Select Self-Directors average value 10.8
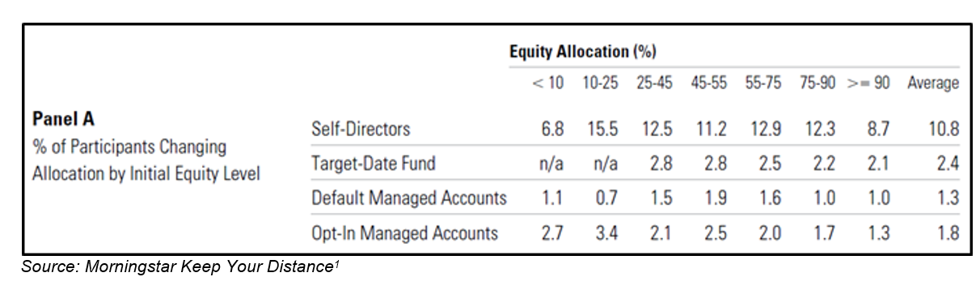The height and width of the screenshot is (294, 980). point(944,129)
